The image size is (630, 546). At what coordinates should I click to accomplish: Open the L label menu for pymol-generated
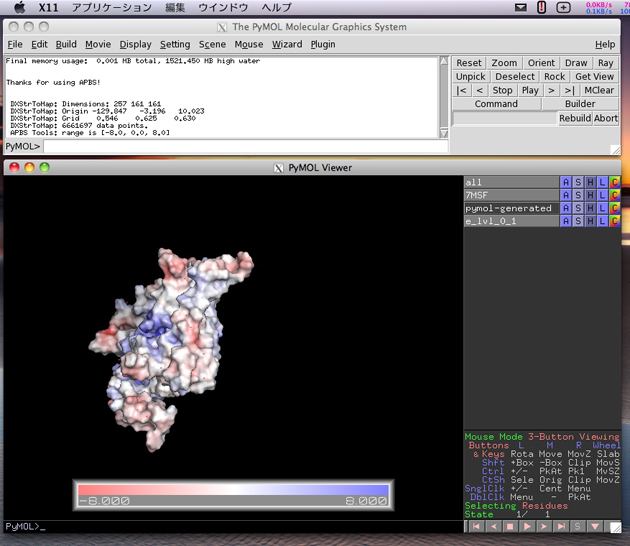click(x=602, y=208)
